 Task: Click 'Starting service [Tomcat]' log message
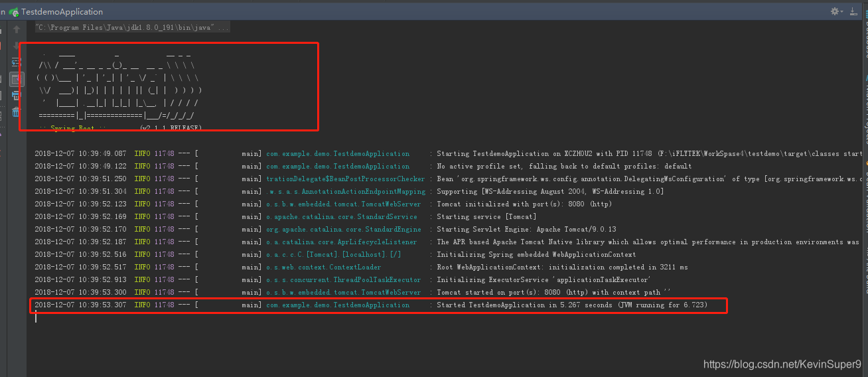(x=486, y=217)
